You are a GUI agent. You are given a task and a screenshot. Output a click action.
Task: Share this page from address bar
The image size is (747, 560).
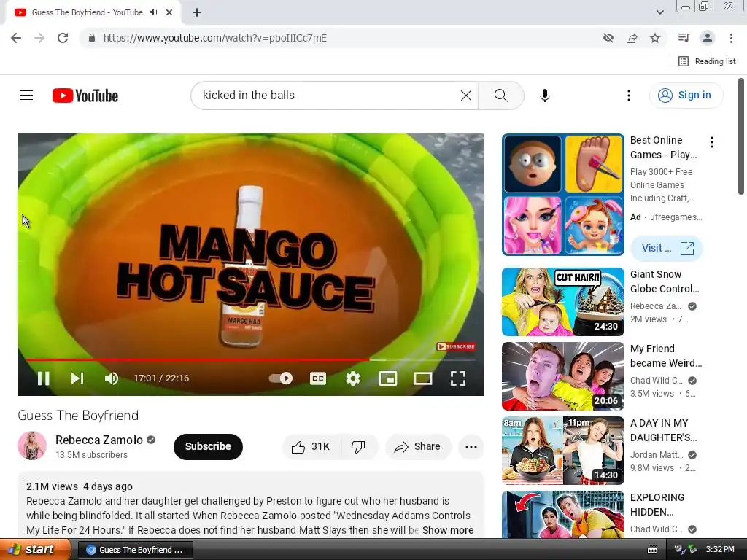[x=632, y=38]
